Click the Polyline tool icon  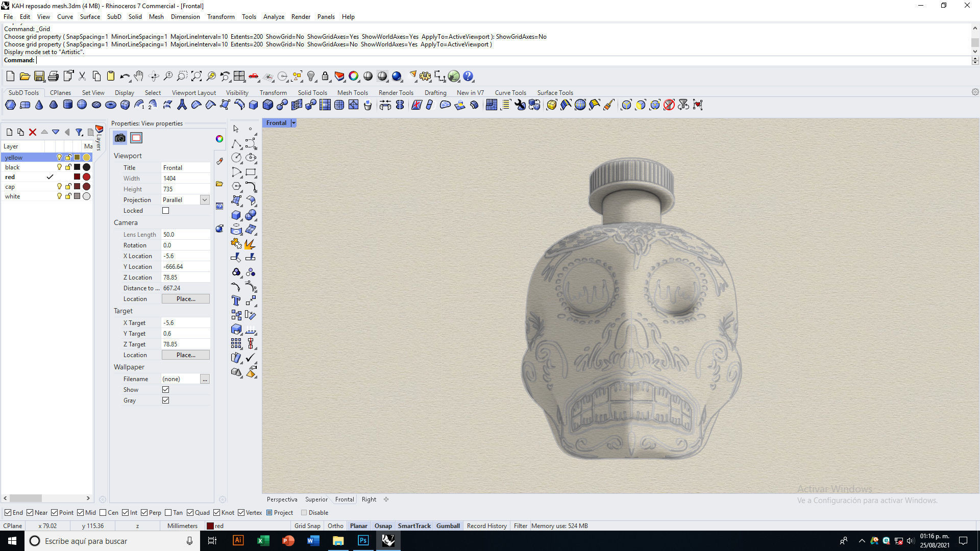pyautogui.click(x=236, y=143)
